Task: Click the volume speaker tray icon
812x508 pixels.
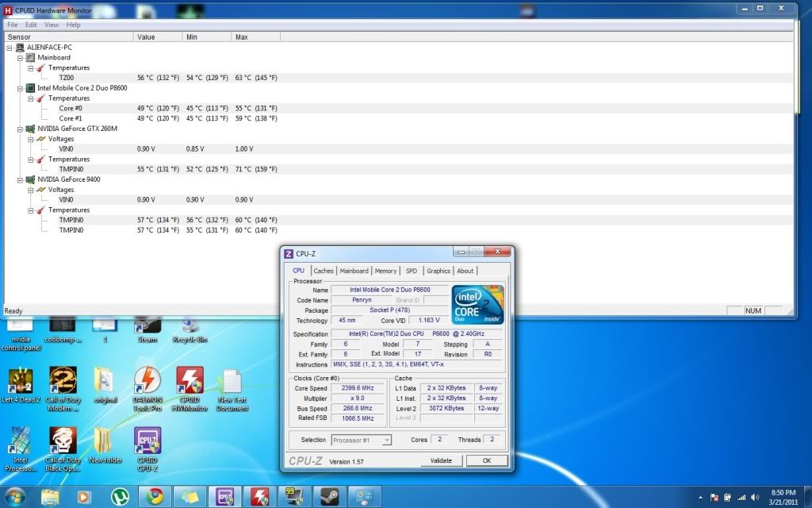Action: pyautogui.click(x=755, y=498)
